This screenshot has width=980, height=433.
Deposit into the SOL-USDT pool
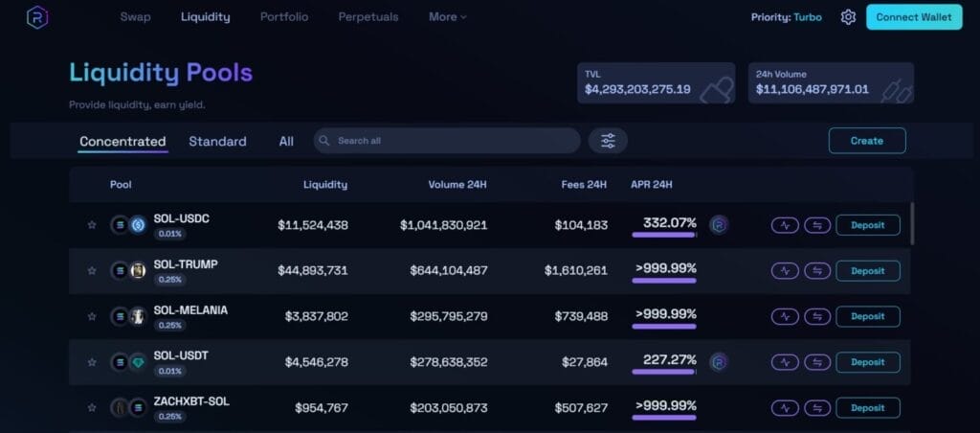[x=867, y=362]
